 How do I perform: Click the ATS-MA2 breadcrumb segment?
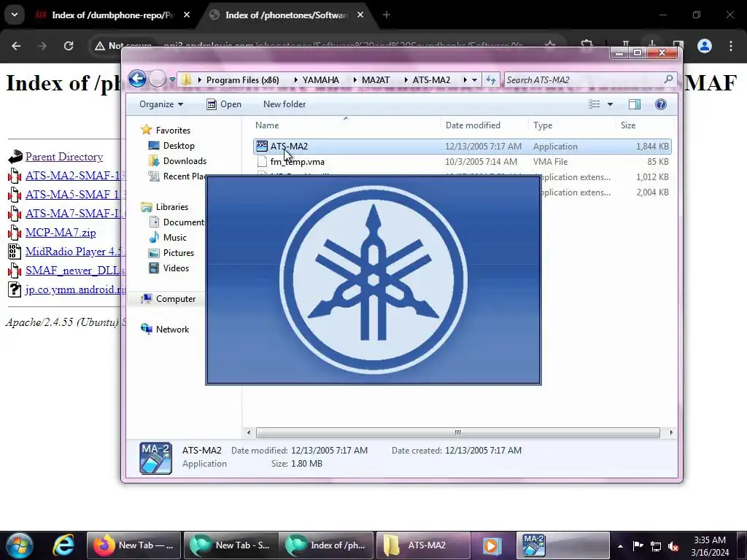tap(431, 80)
